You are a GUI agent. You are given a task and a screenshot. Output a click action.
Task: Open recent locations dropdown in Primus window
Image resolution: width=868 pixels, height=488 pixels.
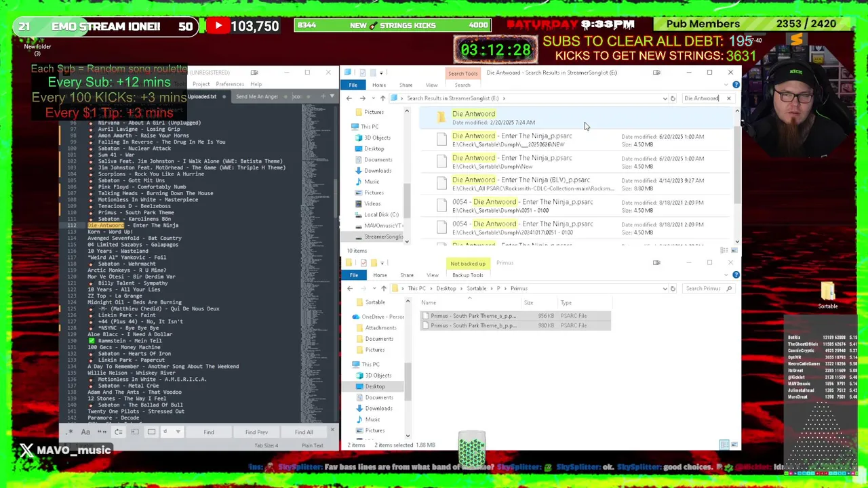(x=373, y=289)
